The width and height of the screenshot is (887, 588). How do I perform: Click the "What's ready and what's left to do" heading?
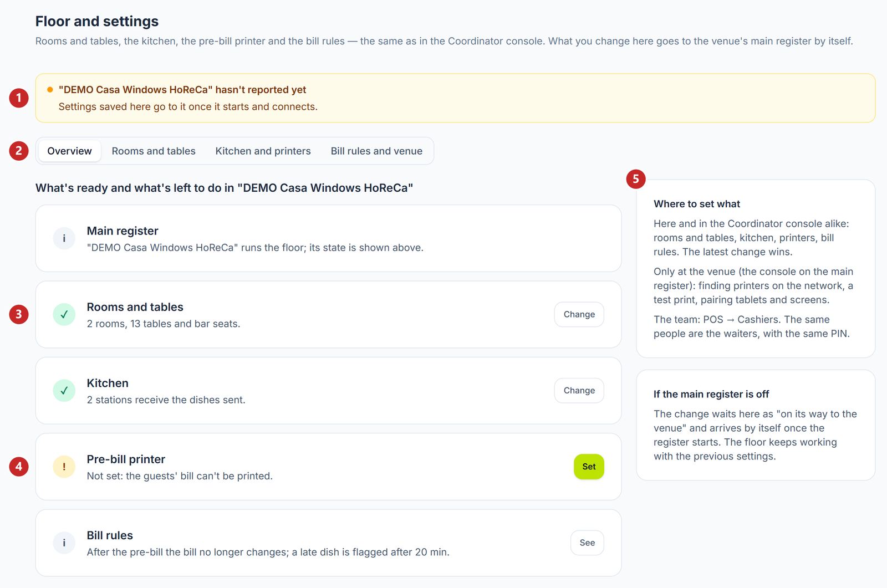224,188
